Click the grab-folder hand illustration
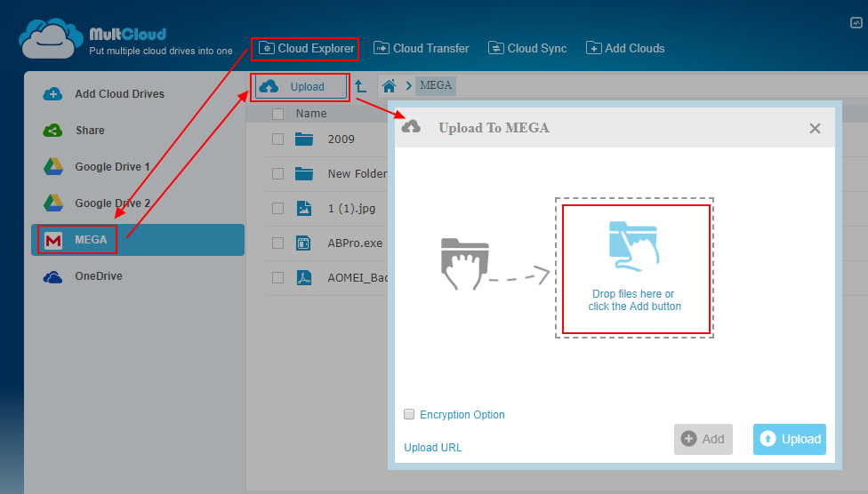The height and width of the screenshot is (494, 868). pyautogui.click(x=465, y=264)
